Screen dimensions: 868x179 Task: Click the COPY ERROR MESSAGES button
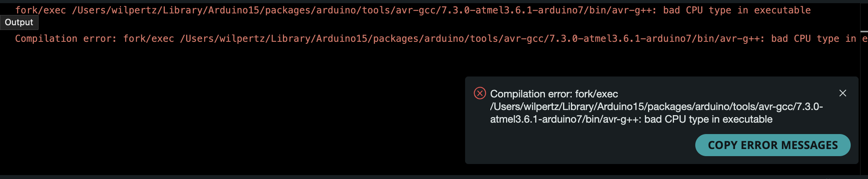click(772, 145)
